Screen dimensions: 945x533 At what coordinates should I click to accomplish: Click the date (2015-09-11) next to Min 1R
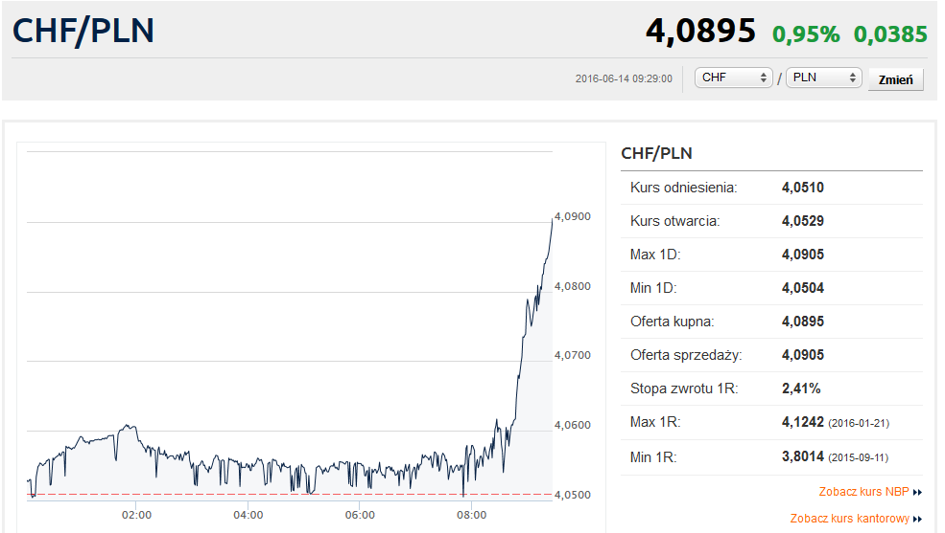(859, 458)
